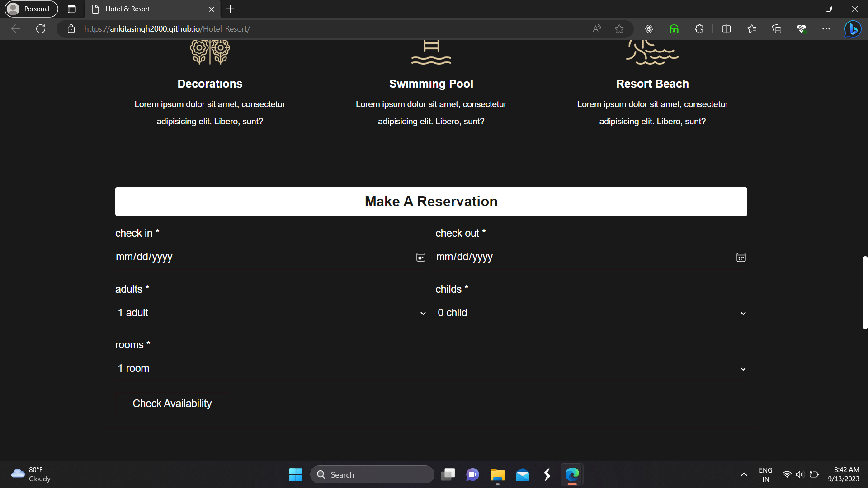
Task: Expand the rooms selection dropdown
Action: pyautogui.click(x=743, y=368)
